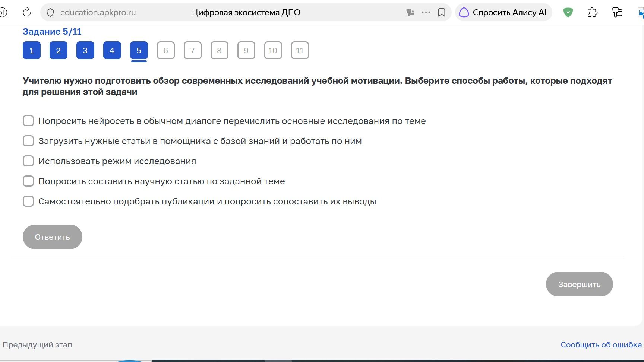The height and width of the screenshot is (362, 644).
Task: Go to task number 11
Action: point(300,50)
